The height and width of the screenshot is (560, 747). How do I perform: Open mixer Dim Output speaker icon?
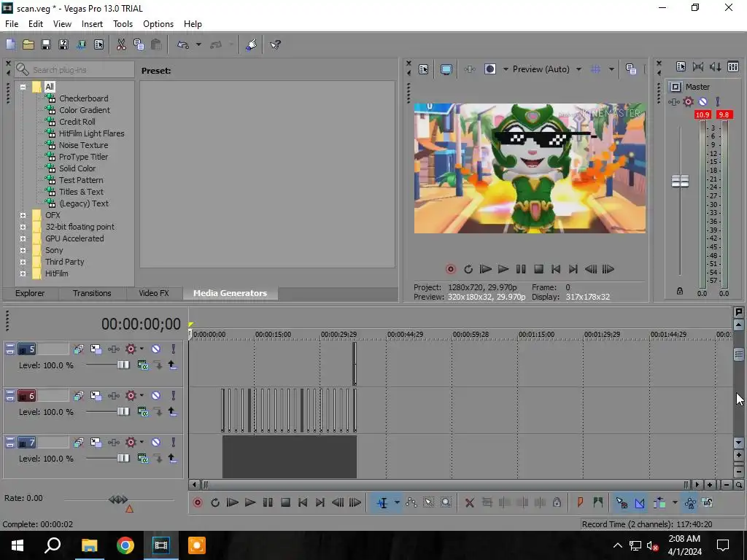click(x=715, y=67)
